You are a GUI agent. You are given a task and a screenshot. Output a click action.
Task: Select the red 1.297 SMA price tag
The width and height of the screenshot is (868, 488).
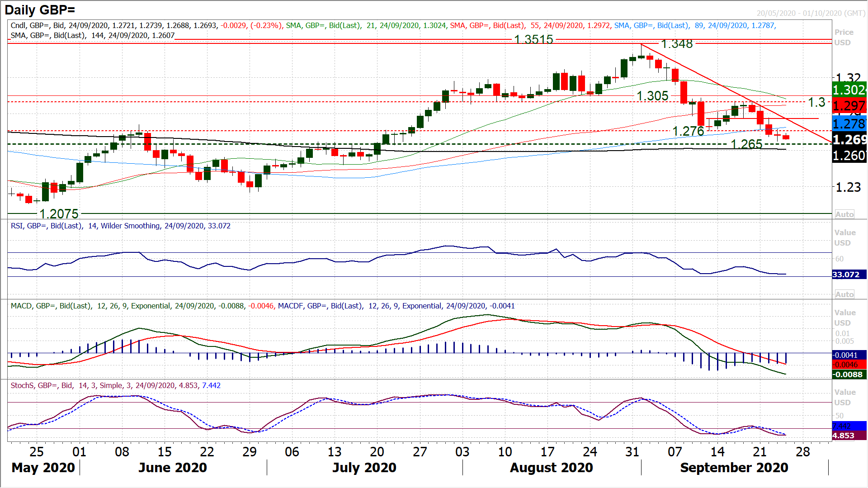(849, 106)
